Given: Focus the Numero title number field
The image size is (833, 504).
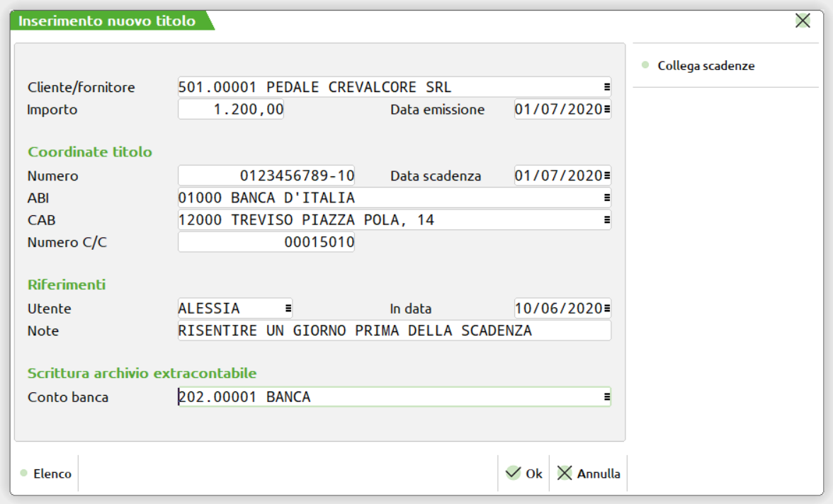Looking at the screenshot, I should click(x=266, y=176).
